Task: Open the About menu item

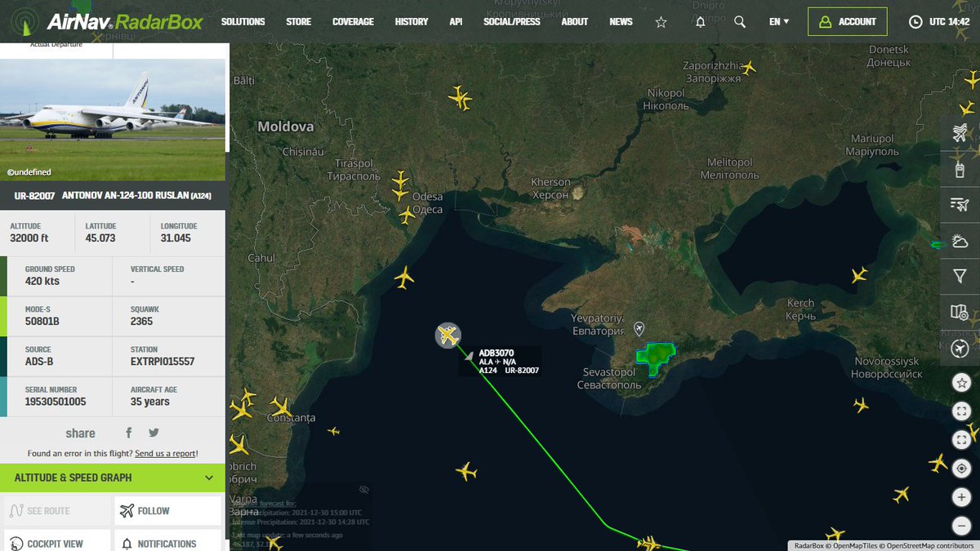Action: tap(575, 22)
